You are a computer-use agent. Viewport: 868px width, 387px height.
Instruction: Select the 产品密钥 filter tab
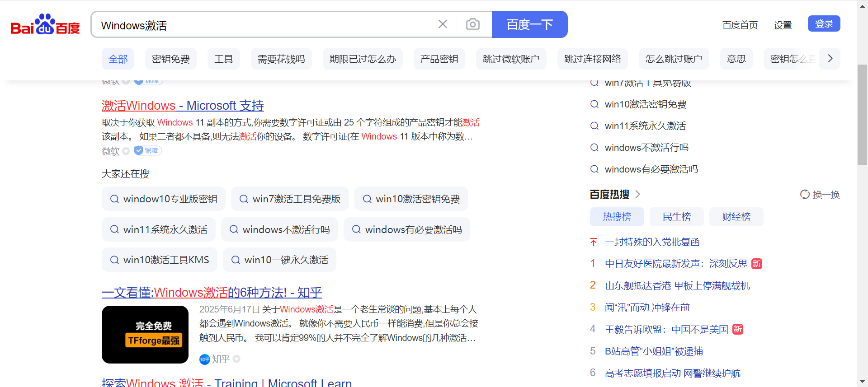click(439, 59)
